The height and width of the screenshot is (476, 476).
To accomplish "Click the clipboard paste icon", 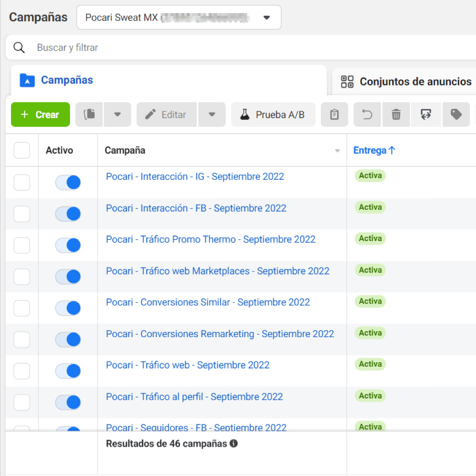I will (334, 115).
